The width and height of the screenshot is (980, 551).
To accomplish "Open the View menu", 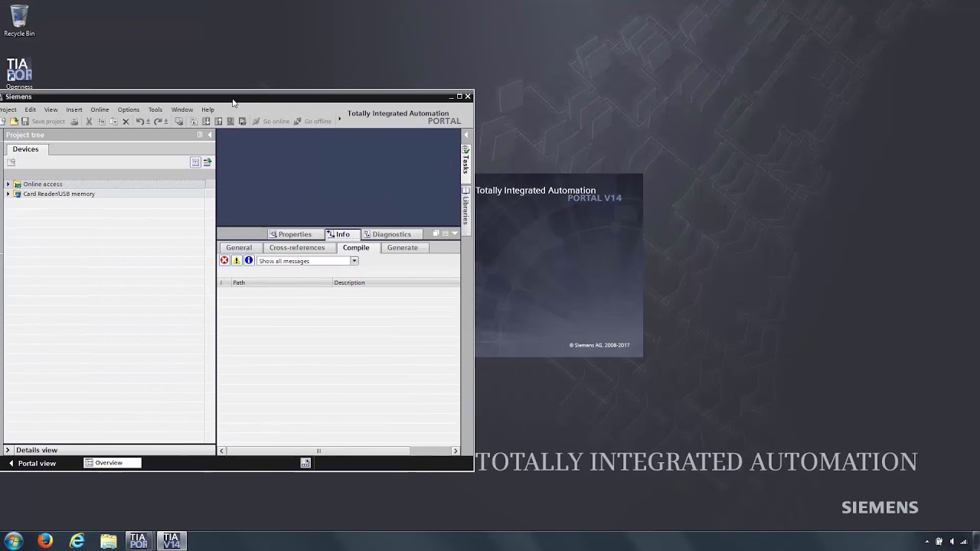I will (x=51, y=109).
